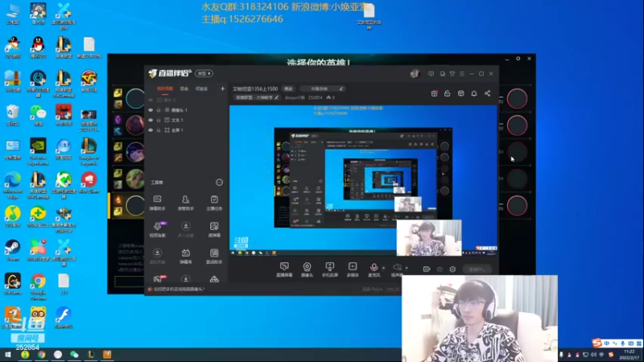This screenshot has height=362, width=644.
Task: Open the 弹幕秀 tool
Action: point(186,256)
